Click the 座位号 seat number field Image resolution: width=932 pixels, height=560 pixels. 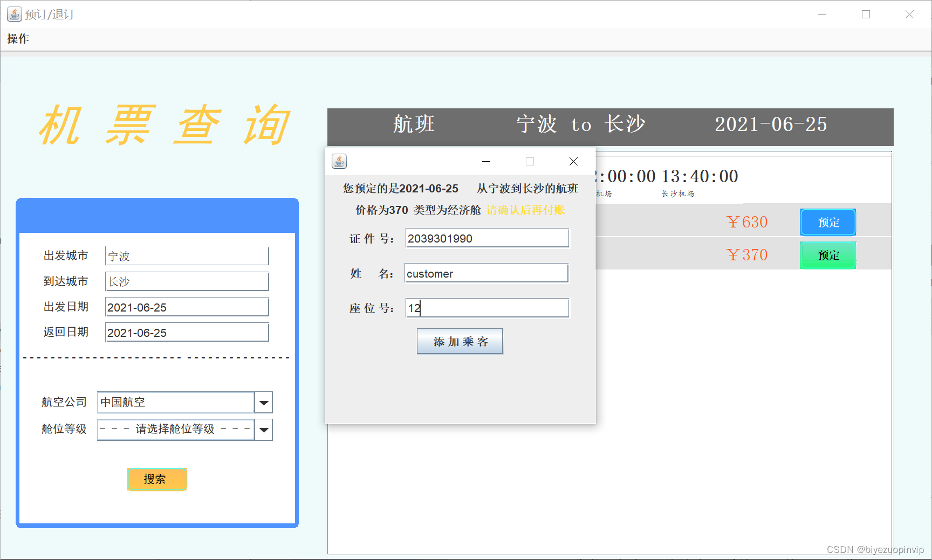[x=486, y=308]
